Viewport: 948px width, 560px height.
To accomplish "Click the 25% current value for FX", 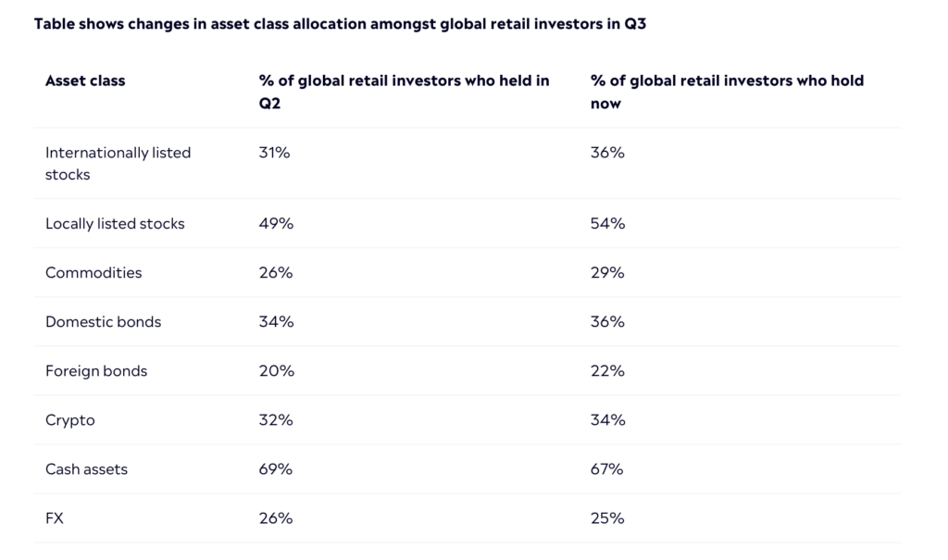I will click(607, 517).
